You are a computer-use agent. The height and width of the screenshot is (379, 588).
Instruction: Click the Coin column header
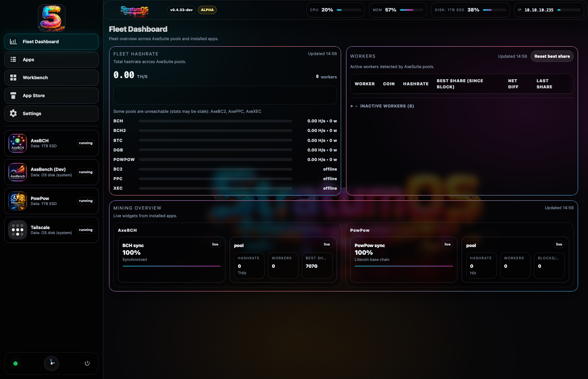pos(389,84)
